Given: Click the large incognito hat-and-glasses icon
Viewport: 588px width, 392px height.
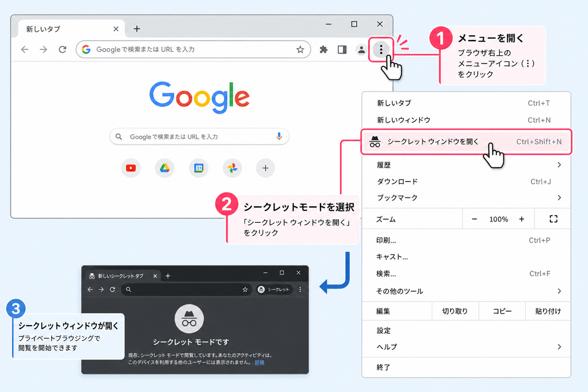Looking at the screenshot, I should tap(189, 319).
